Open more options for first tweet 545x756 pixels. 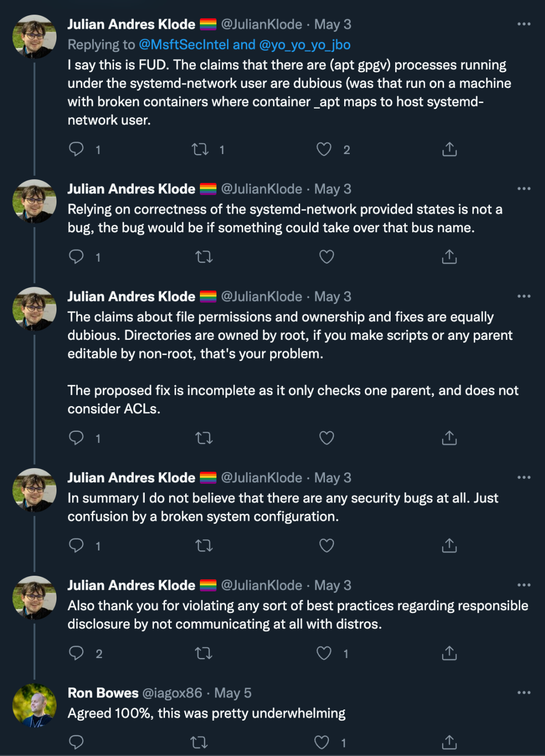pos(524,24)
